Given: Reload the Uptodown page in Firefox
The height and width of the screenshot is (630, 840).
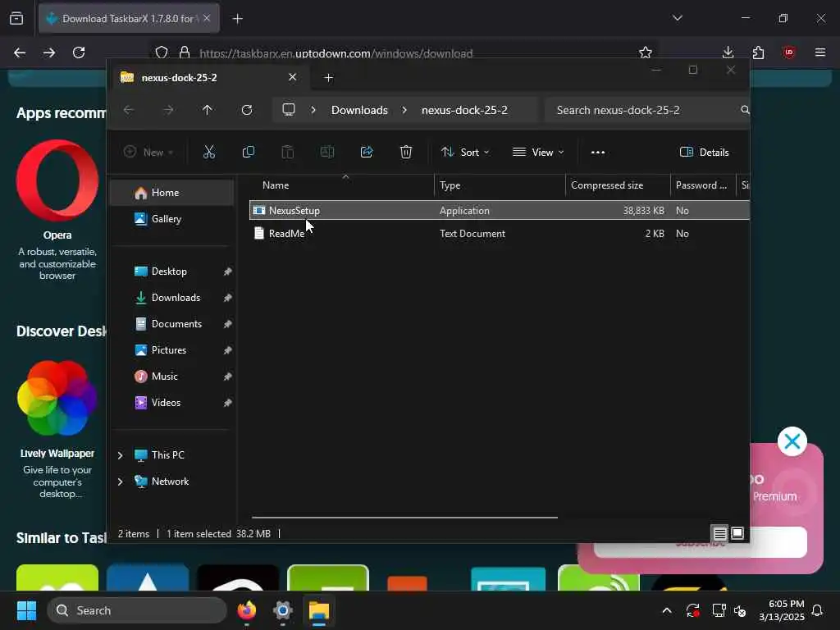Looking at the screenshot, I should 79,52.
